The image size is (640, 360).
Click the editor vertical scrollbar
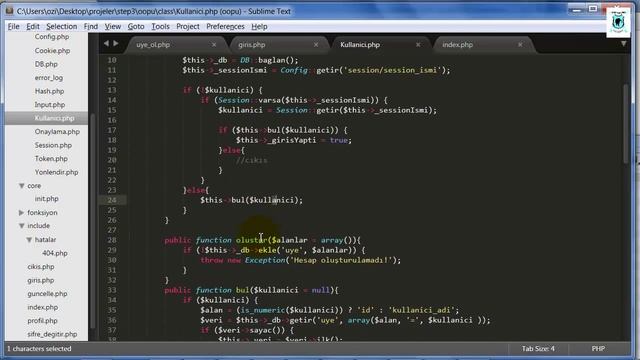point(627,124)
